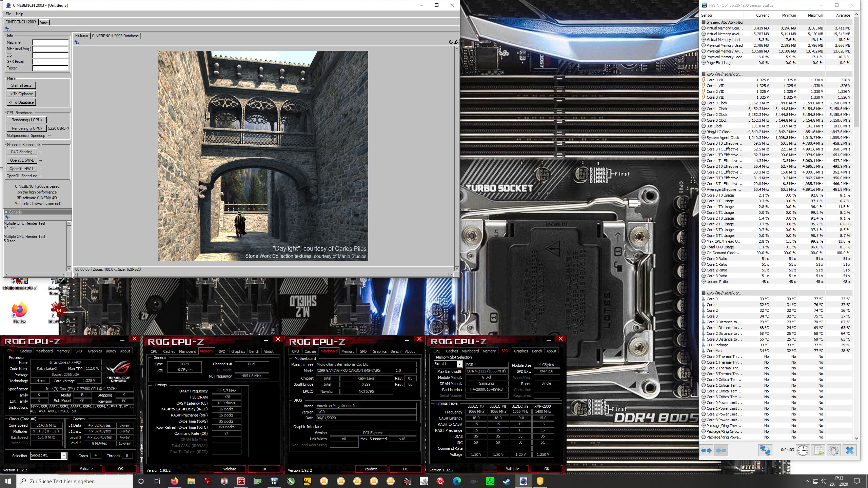Open CPUID ROG CPU-Z desktop shortcut
The width and height of the screenshot is (868, 488).
click(x=19, y=284)
